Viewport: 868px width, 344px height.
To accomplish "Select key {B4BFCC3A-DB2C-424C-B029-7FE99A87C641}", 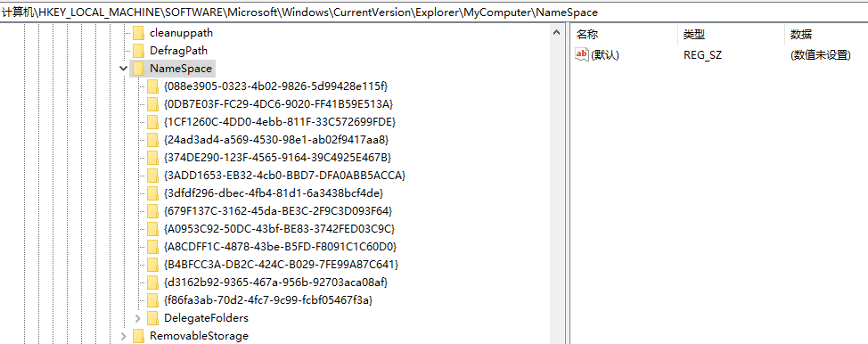I will [x=282, y=264].
